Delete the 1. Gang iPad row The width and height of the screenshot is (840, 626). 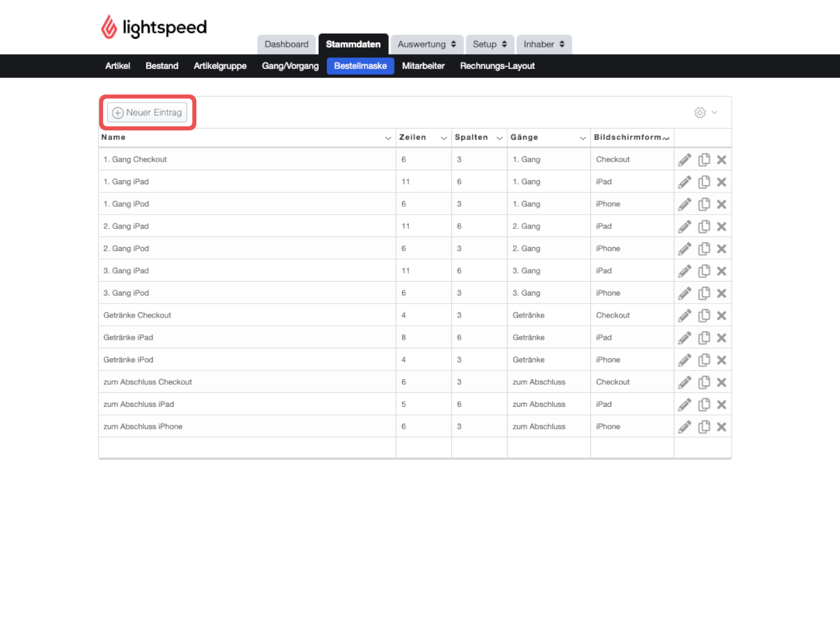pos(721,182)
